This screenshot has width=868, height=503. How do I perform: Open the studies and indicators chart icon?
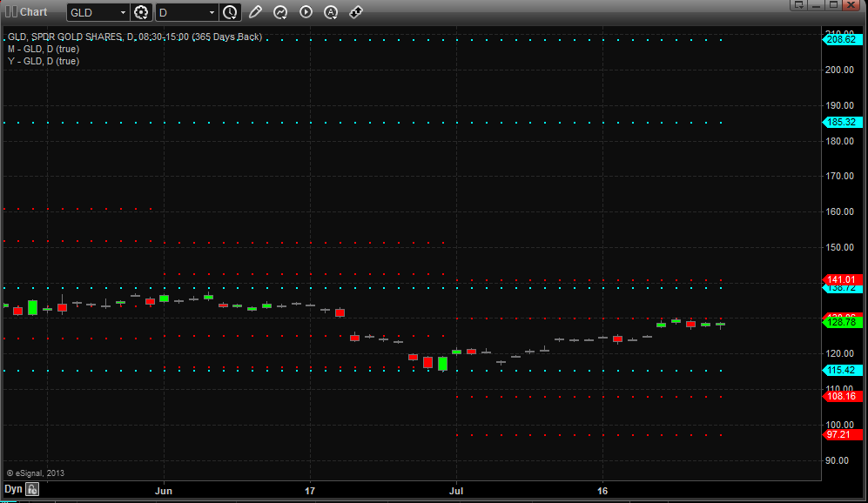[x=280, y=12]
